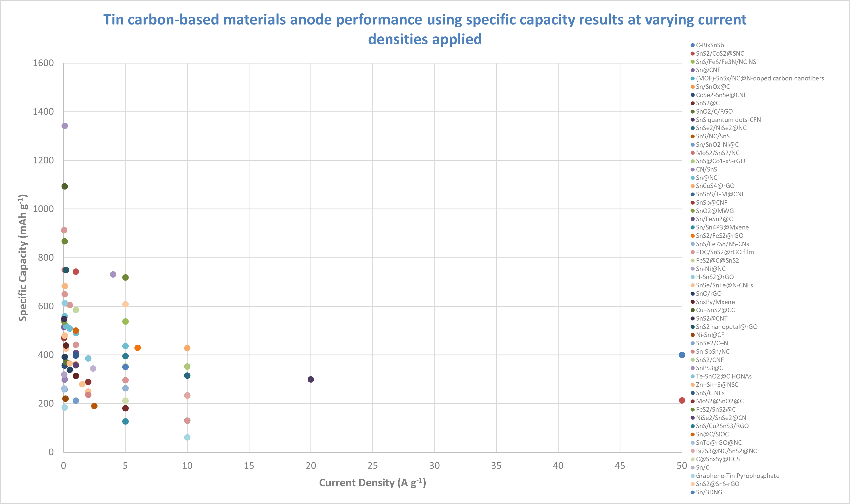850x504 pixels.
Task: Select the 'SnS quantum dots-CFN' legend entry
Action: pyautogui.click(x=728, y=120)
